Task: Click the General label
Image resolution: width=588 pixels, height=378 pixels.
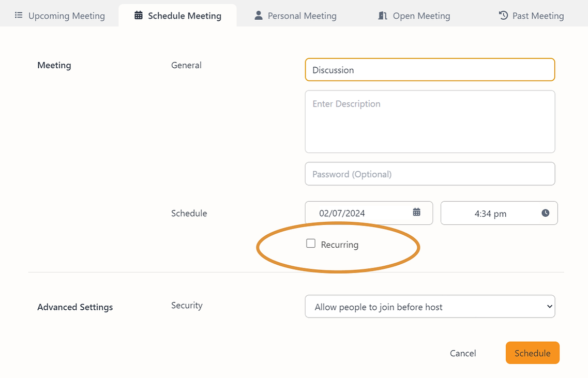Action: pyautogui.click(x=186, y=65)
